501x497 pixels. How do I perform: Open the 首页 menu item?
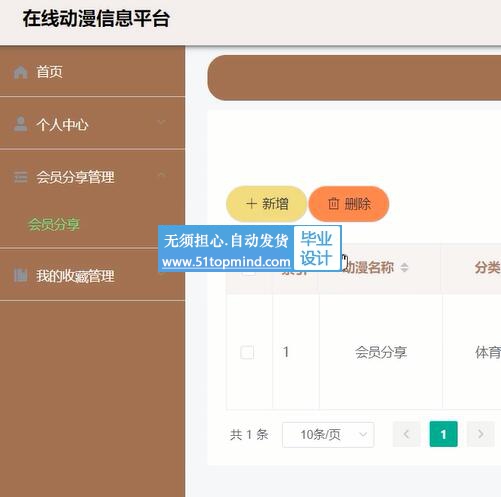(x=92, y=72)
